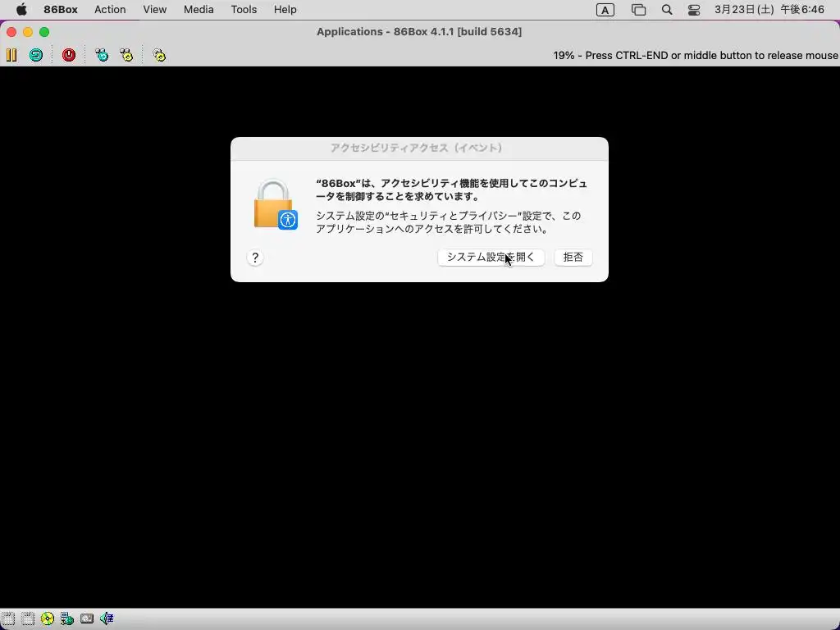840x630 pixels.
Task: Open the Tools menu
Action: point(243,10)
